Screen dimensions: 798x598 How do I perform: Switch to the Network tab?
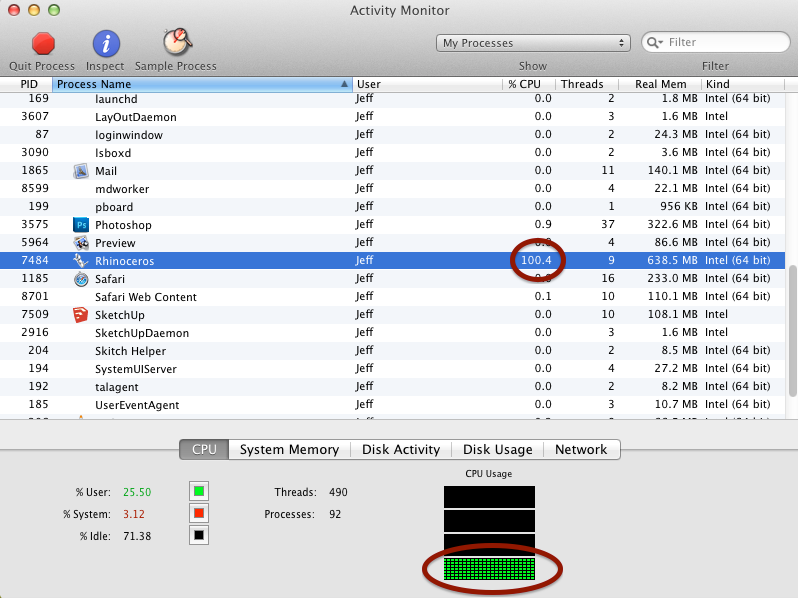click(581, 449)
